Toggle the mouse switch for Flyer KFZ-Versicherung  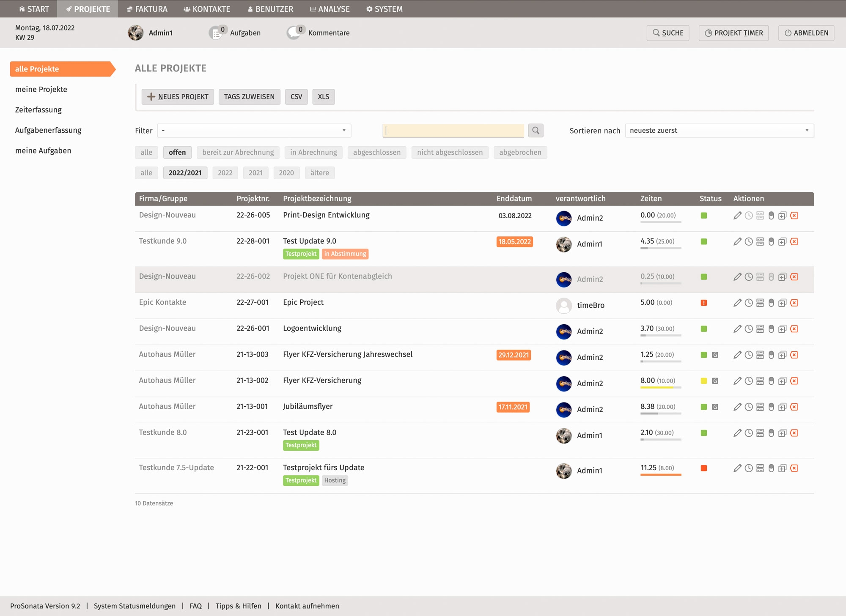pos(771,381)
